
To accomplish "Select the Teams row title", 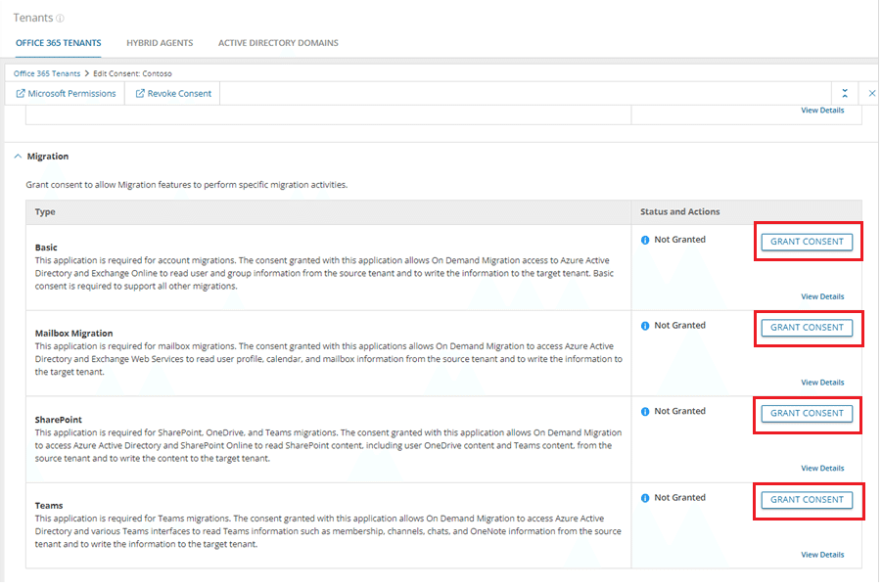I will coord(49,506).
